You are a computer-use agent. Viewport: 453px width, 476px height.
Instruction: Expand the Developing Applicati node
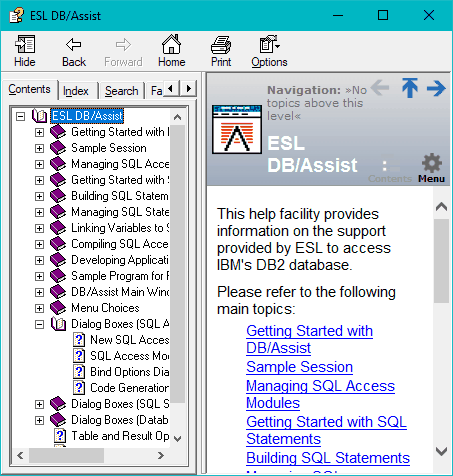[39, 260]
